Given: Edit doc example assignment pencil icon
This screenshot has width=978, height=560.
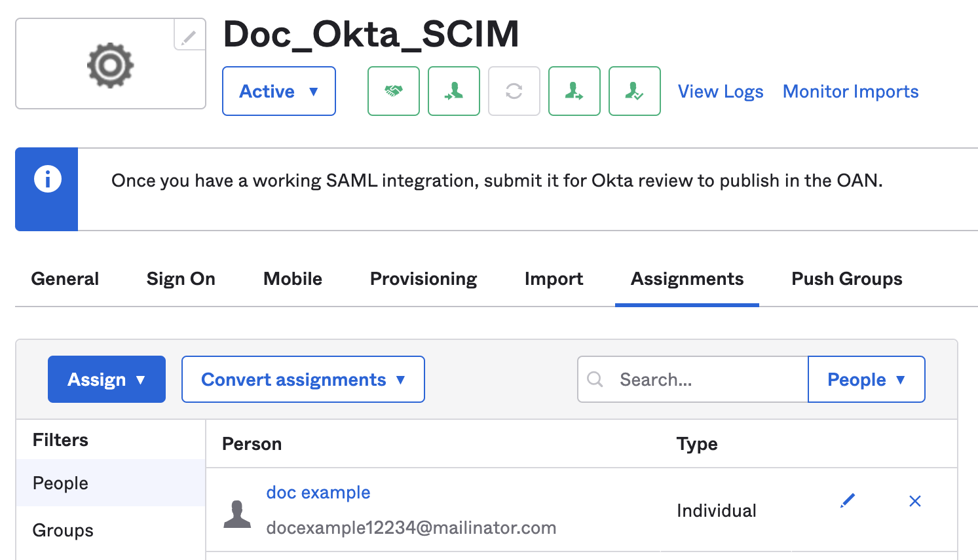Looking at the screenshot, I should point(848,501).
